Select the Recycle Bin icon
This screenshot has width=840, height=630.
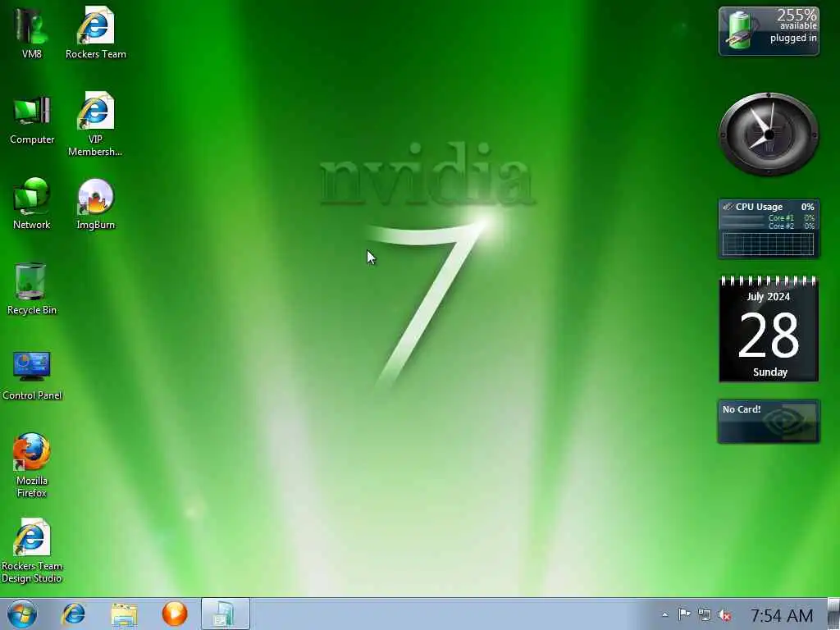coord(32,289)
